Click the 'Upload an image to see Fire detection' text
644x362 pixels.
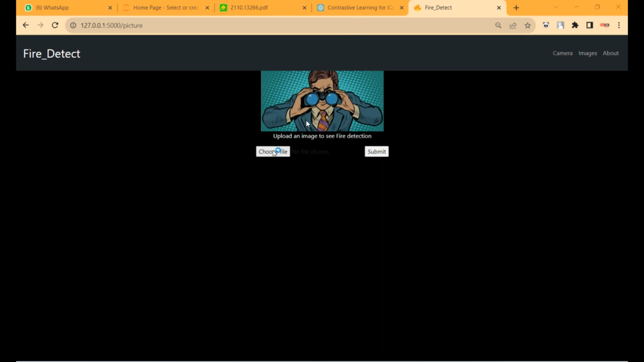322,136
